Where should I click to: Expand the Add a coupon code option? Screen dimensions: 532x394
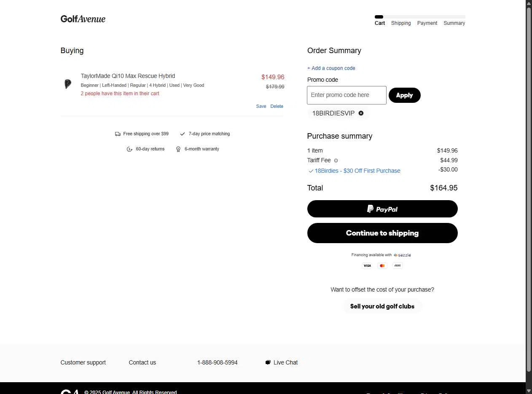(x=331, y=68)
